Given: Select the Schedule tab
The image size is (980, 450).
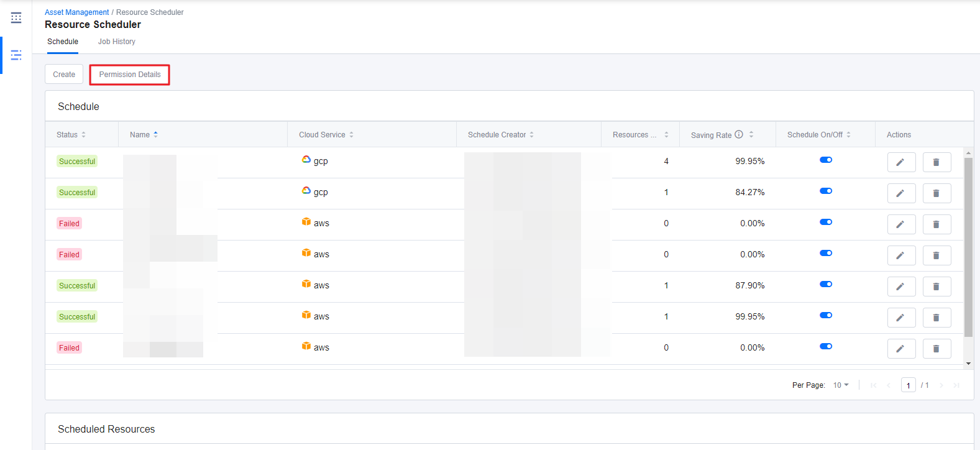Looking at the screenshot, I should click(x=63, y=42).
